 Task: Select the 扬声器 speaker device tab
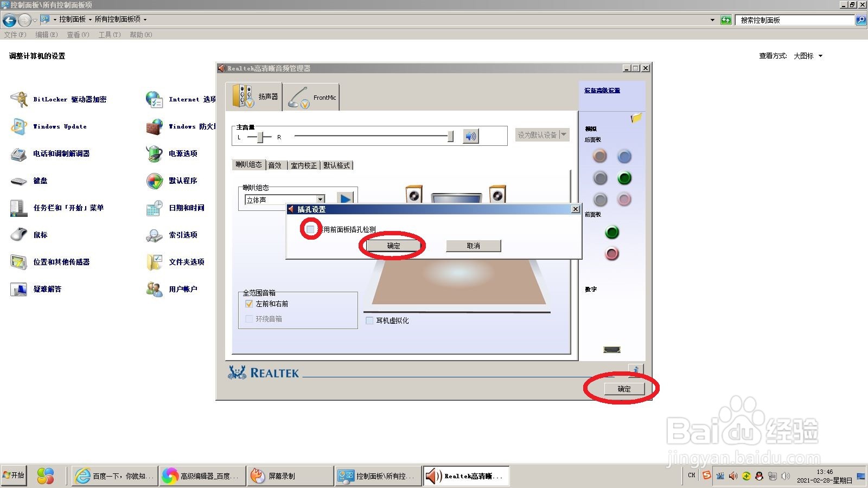click(254, 97)
